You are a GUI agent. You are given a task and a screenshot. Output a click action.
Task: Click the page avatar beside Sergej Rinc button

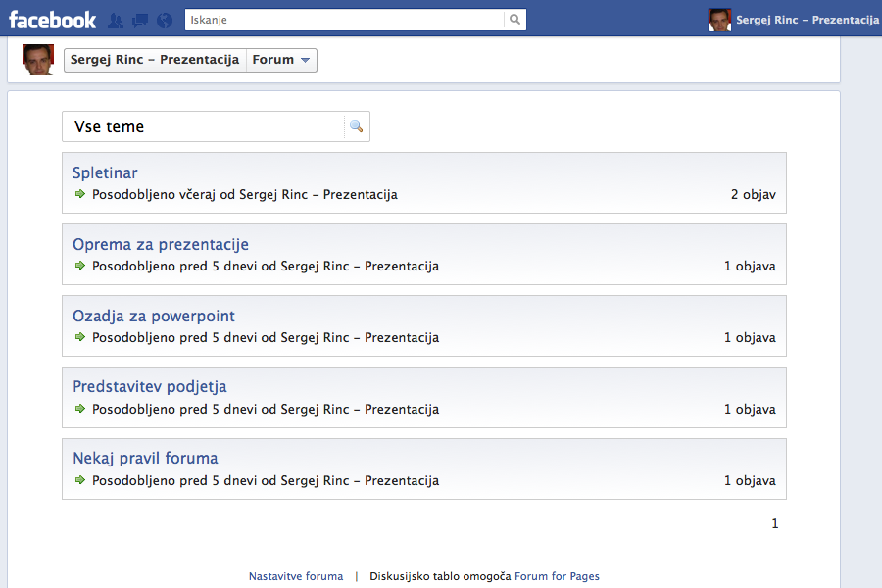pyautogui.click(x=37, y=60)
